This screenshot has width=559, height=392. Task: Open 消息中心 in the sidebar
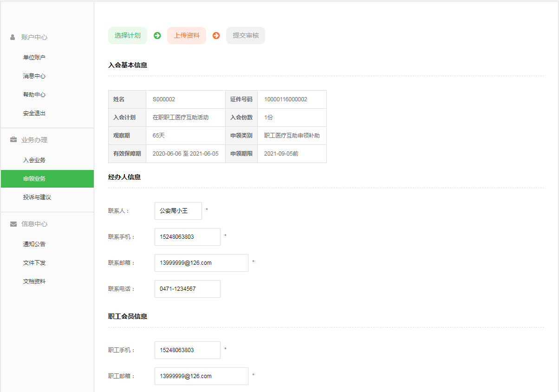click(34, 76)
